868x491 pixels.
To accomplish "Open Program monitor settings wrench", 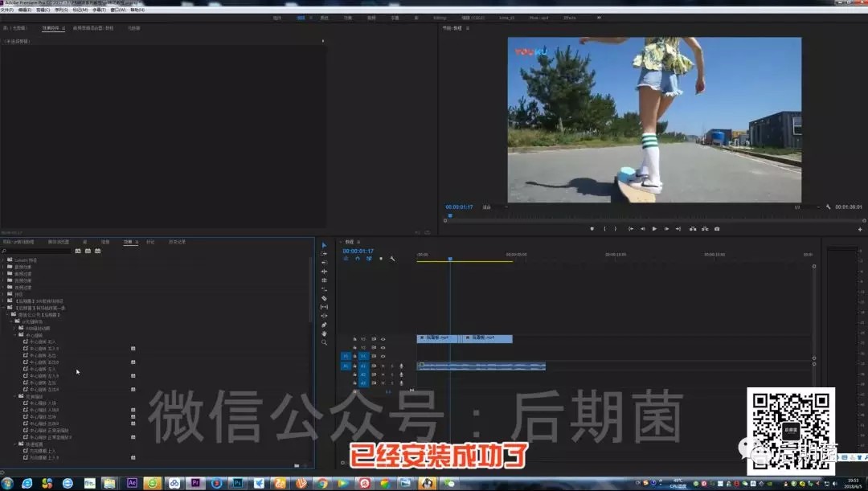I will pyautogui.click(x=828, y=207).
